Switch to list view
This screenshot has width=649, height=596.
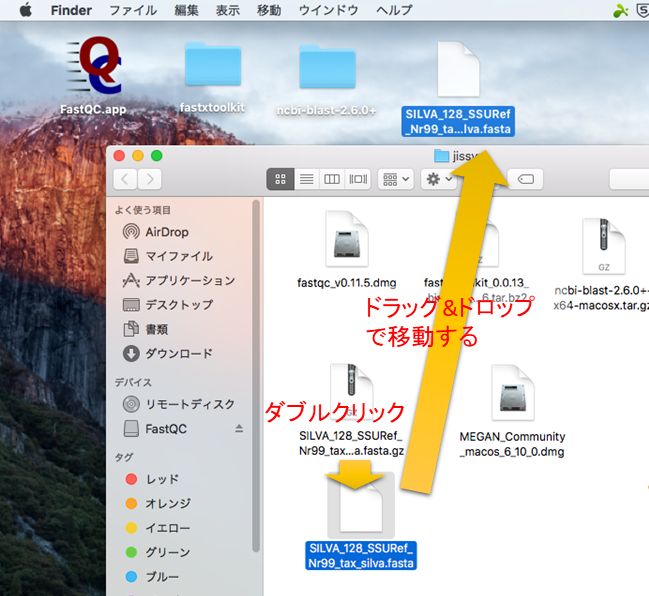(306, 179)
